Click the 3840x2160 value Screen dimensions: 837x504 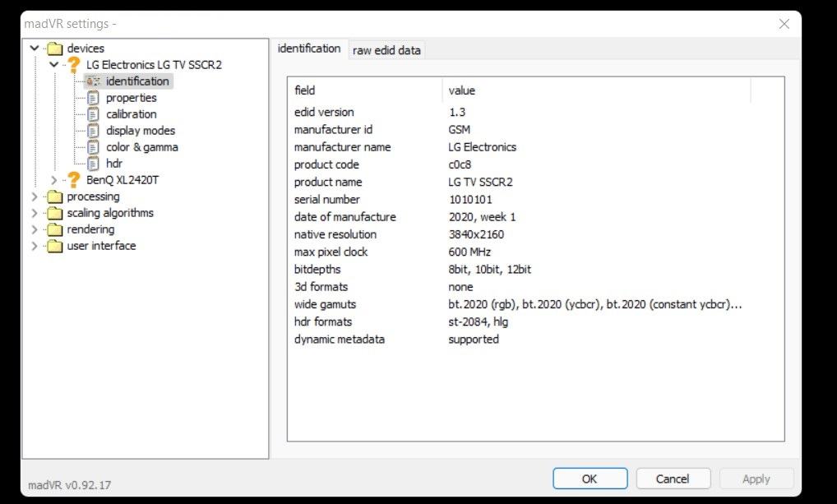[476, 234]
